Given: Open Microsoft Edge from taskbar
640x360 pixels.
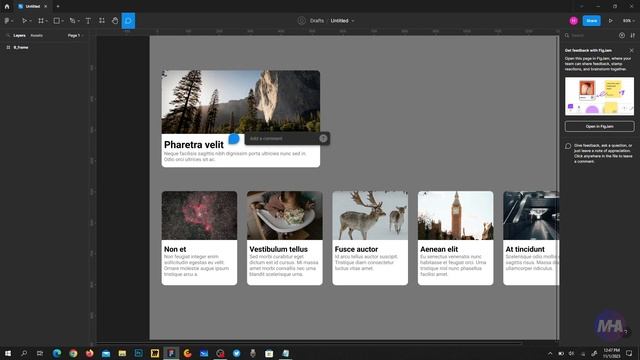Looking at the screenshot, I should click(x=57, y=353).
